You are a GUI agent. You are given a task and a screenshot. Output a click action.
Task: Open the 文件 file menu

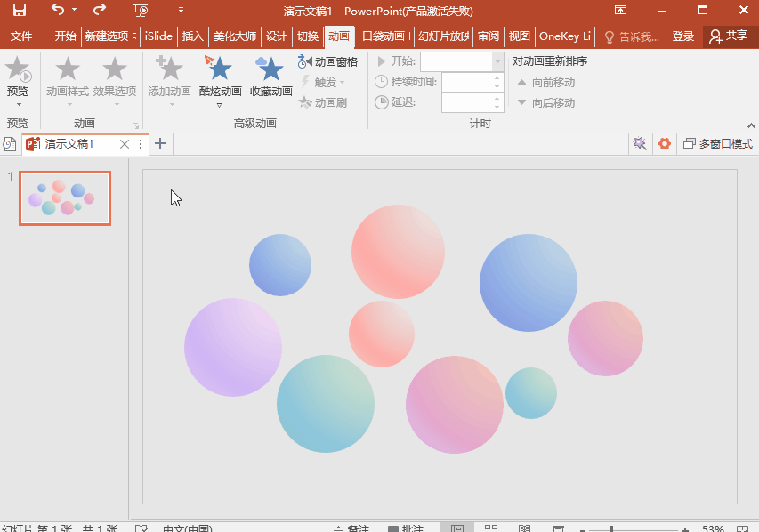point(21,36)
